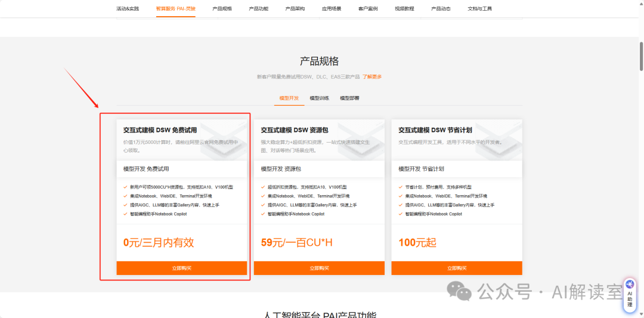
Task: Select 产品功能 in the top navigation
Action: pyautogui.click(x=259, y=8)
